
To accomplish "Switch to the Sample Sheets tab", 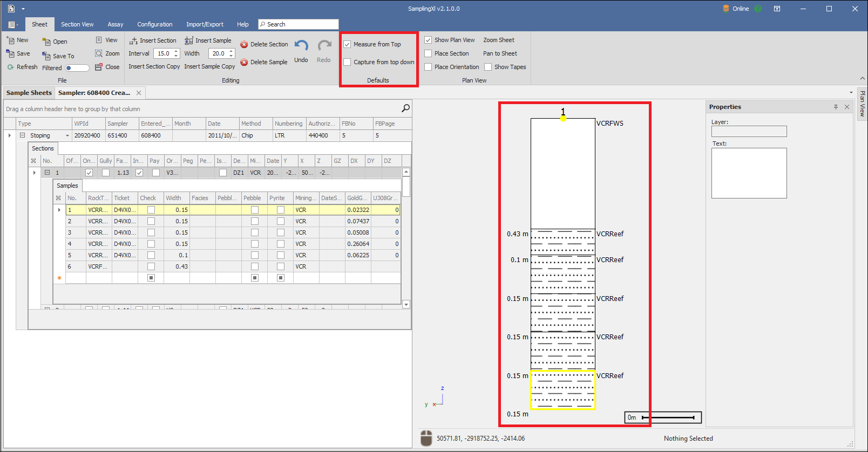I will [x=29, y=93].
